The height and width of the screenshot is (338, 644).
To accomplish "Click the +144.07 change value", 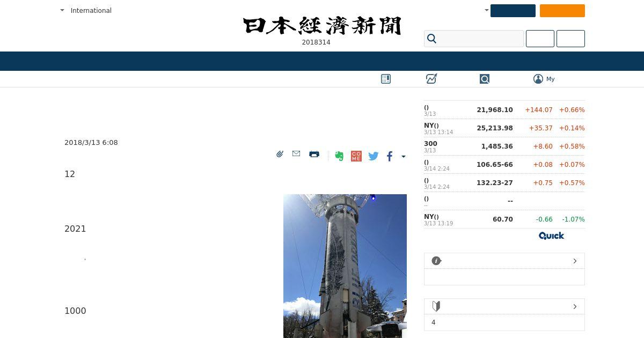I will [539, 110].
